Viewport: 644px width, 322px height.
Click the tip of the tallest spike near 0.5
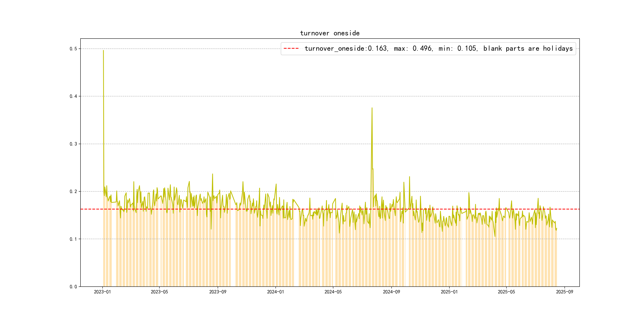coord(103,51)
